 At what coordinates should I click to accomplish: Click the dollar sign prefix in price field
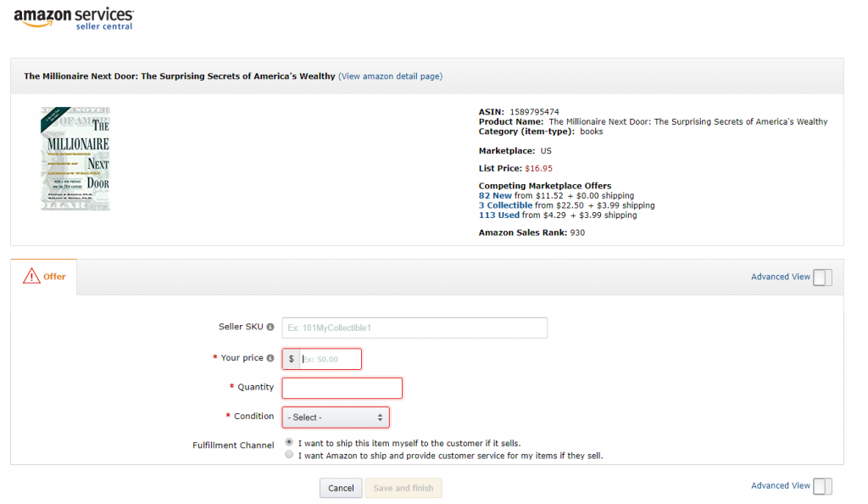[x=292, y=359]
